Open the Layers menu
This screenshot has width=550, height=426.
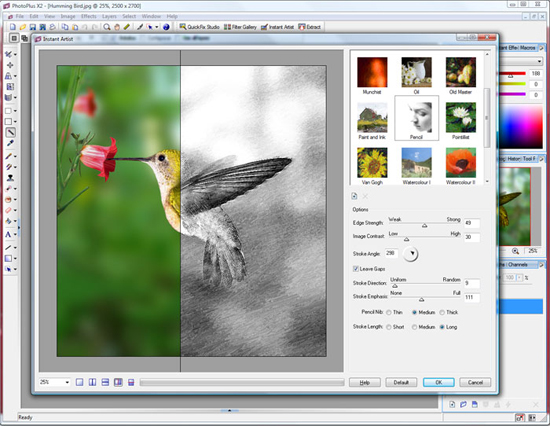pos(109,16)
